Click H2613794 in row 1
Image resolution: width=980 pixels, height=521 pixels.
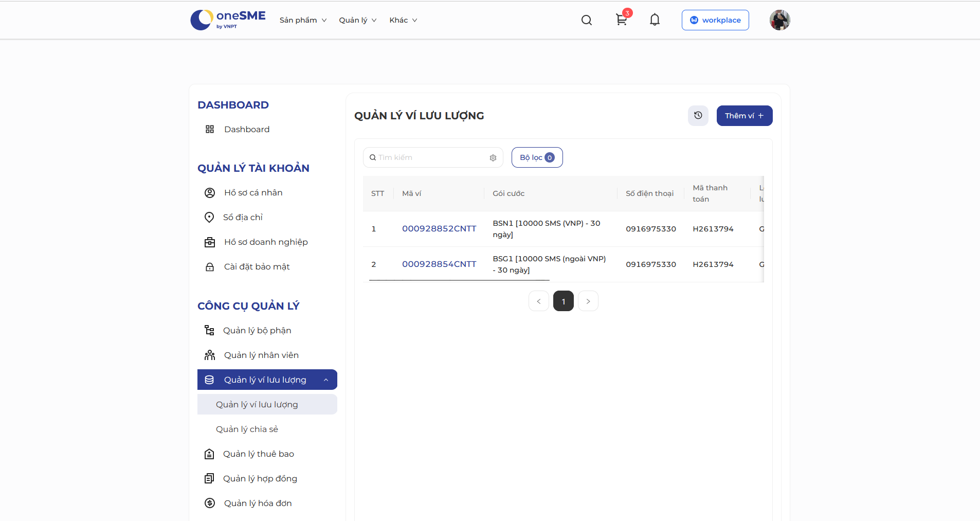click(713, 229)
